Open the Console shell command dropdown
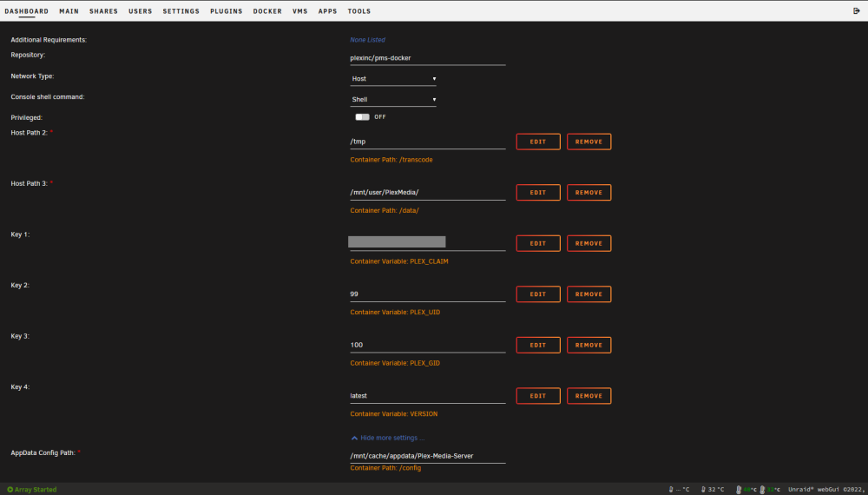868x495 pixels. click(393, 100)
